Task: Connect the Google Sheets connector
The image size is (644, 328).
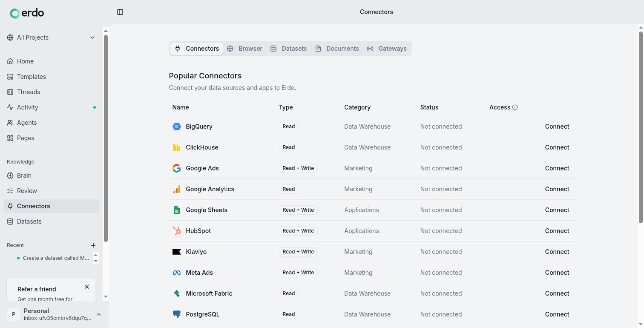Action: [x=557, y=210]
